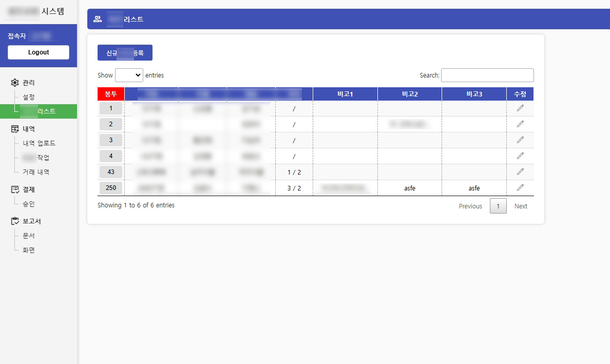Click envelope number 250 cell

111,188
